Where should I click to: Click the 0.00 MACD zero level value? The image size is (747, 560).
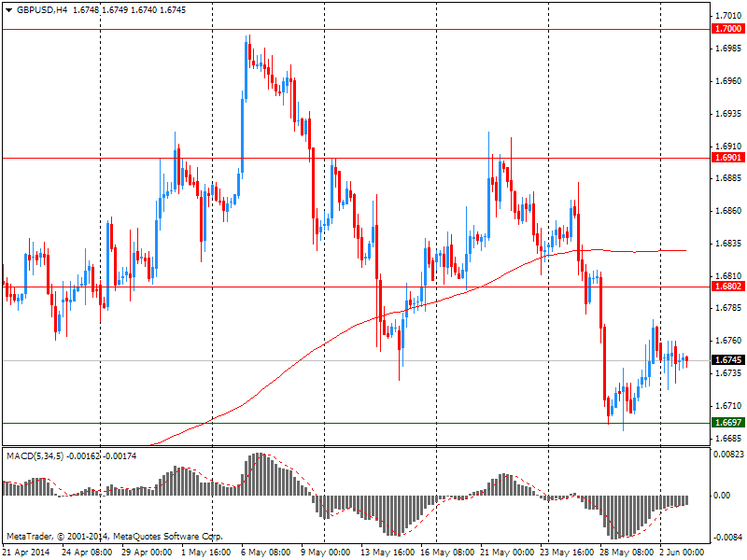coord(722,496)
